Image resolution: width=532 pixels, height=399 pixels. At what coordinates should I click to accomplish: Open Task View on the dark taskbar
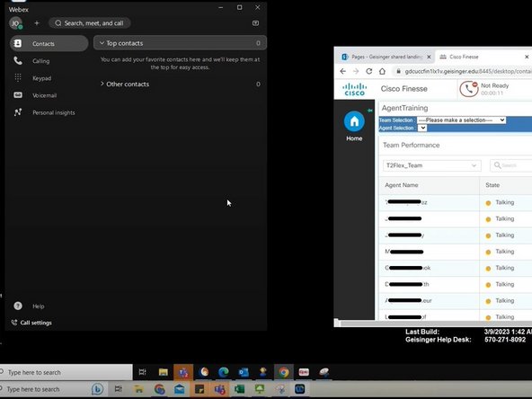click(143, 372)
